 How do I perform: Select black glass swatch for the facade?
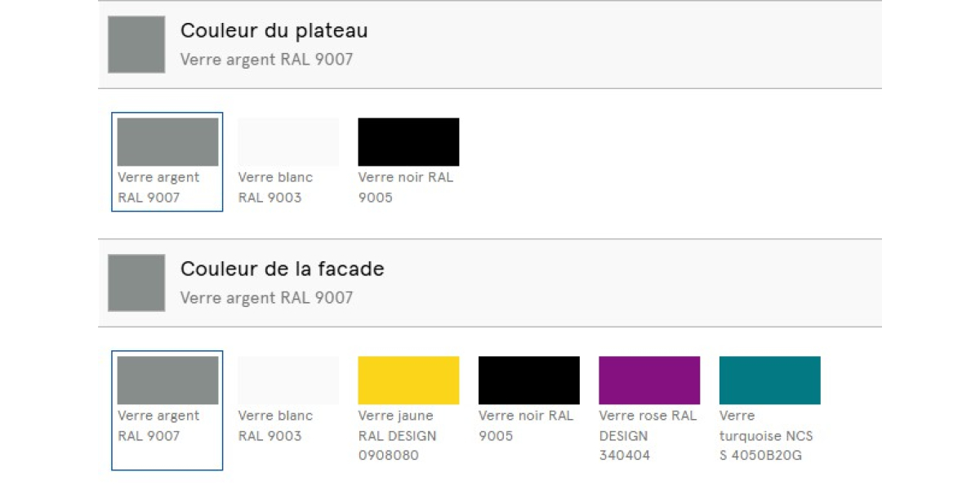coord(528,381)
